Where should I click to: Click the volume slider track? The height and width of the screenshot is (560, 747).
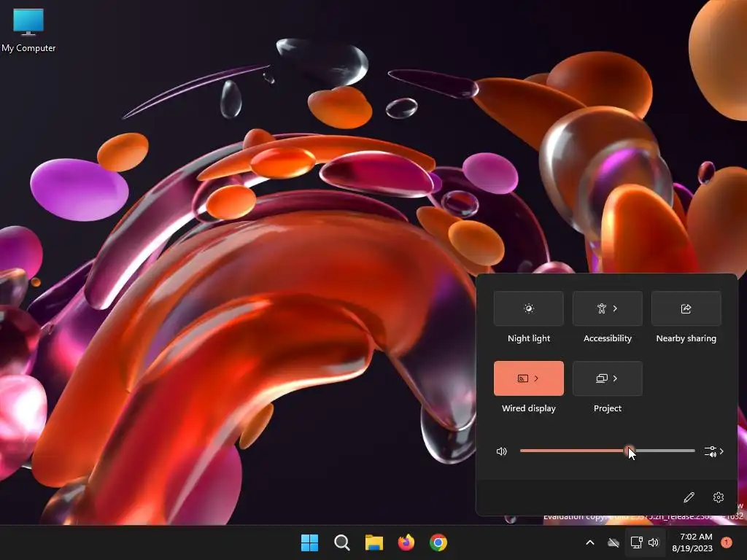coord(608,451)
